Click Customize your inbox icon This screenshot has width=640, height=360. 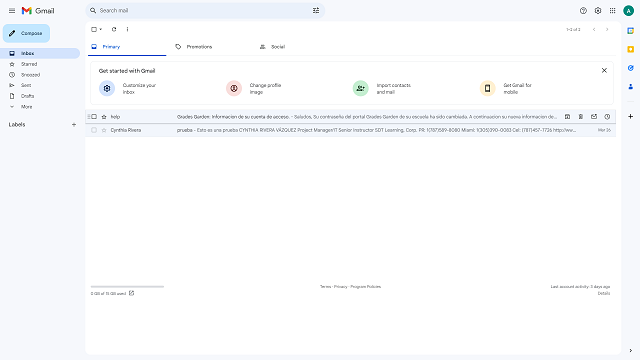[107, 88]
